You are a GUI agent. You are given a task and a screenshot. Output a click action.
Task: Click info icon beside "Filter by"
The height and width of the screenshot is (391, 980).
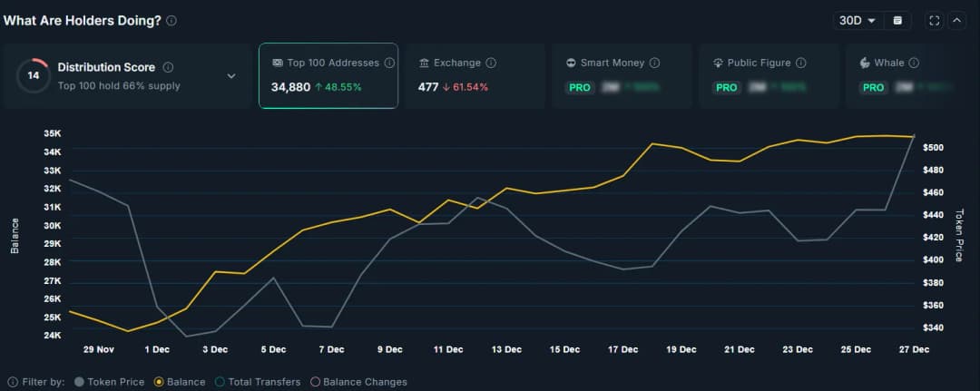click(13, 382)
